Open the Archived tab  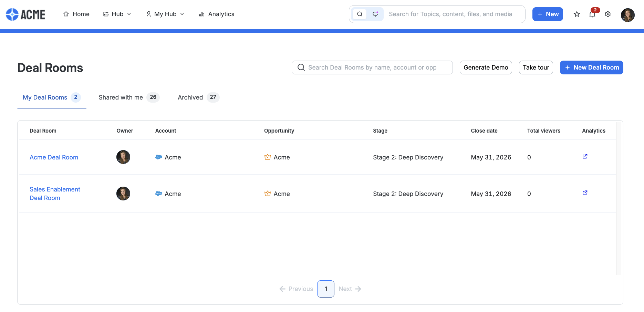click(198, 97)
